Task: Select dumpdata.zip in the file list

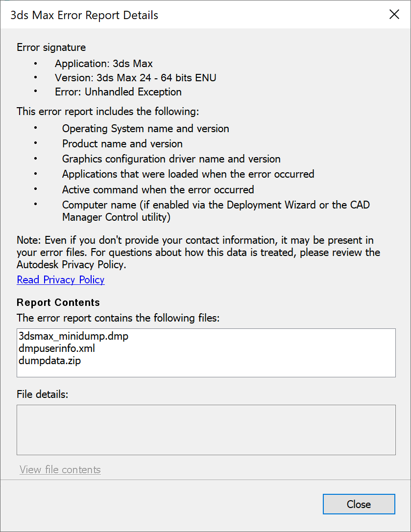Action: [x=50, y=361]
